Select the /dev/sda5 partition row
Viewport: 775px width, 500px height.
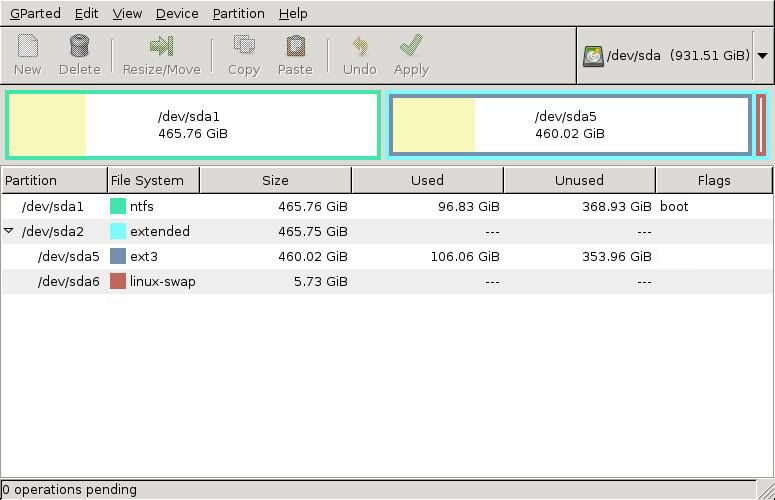387,256
